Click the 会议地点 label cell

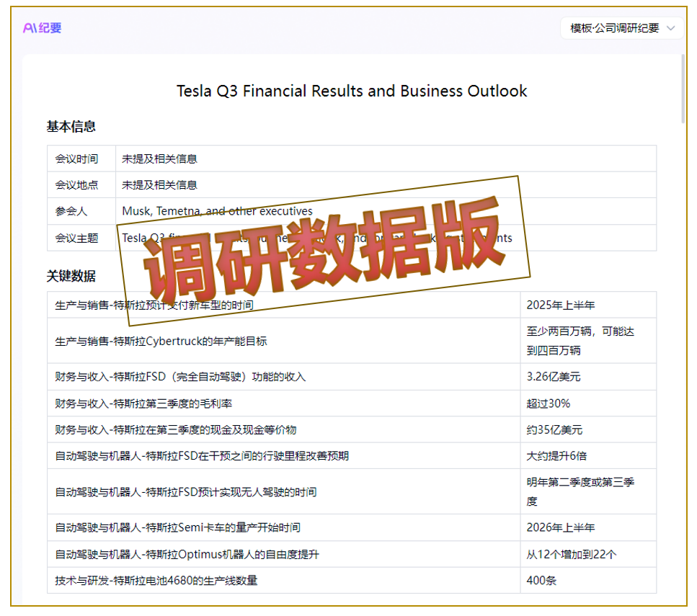pyautogui.click(x=81, y=185)
